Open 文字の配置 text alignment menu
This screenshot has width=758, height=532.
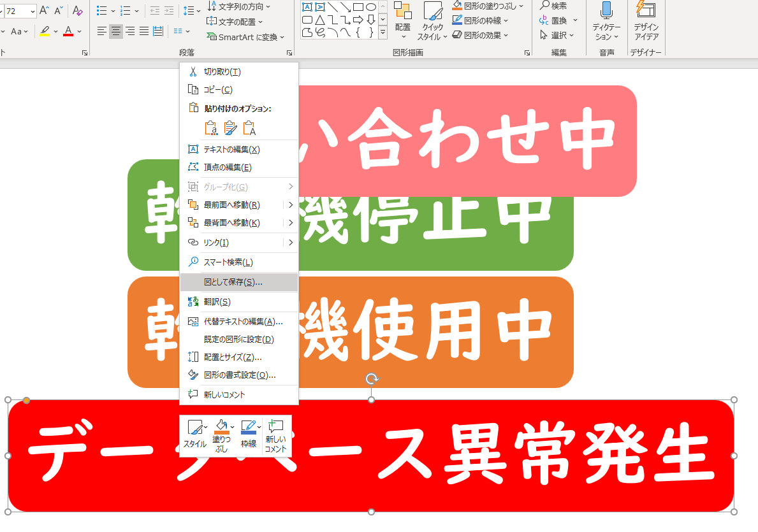pyautogui.click(x=235, y=22)
